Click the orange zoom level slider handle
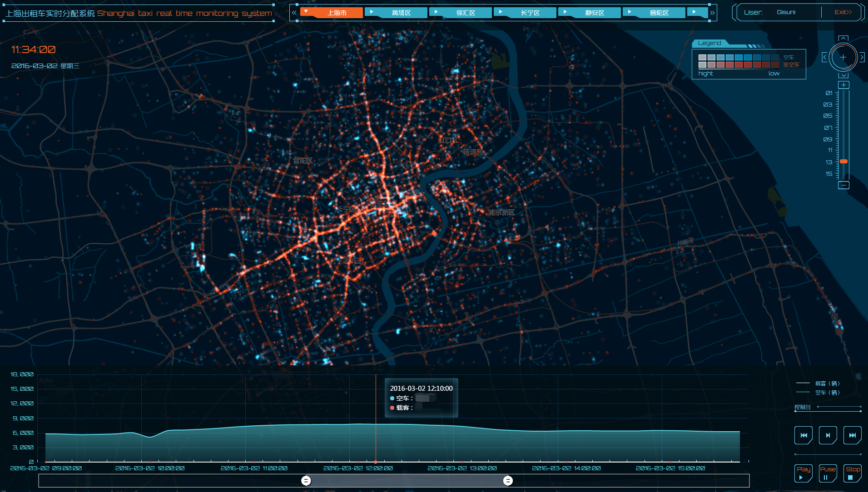The image size is (868, 492). click(x=843, y=162)
